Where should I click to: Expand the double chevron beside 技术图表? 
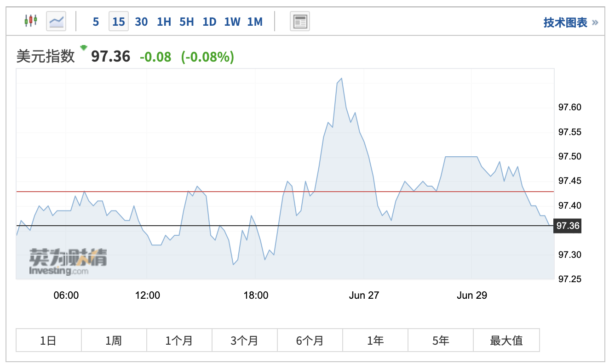tap(595, 22)
